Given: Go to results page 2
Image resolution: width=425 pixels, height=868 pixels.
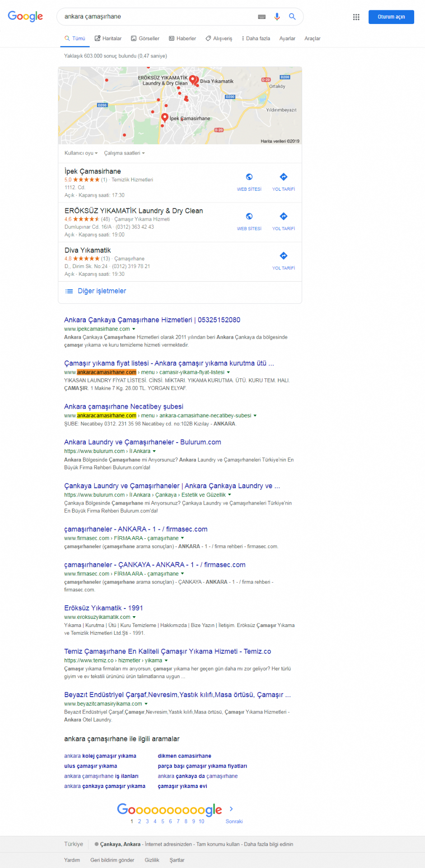Looking at the screenshot, I should pos(140,821).
